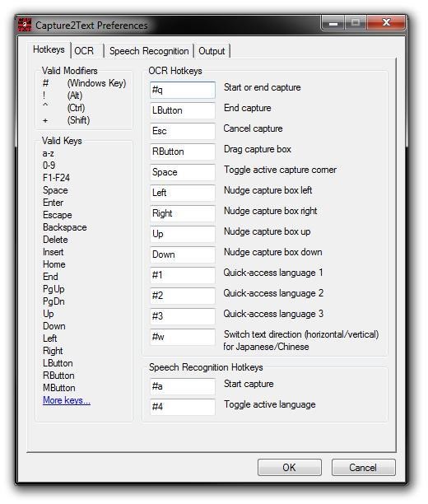428x504 pixels.
Task: Select the Output tab
Action: [x=212, y=51]
